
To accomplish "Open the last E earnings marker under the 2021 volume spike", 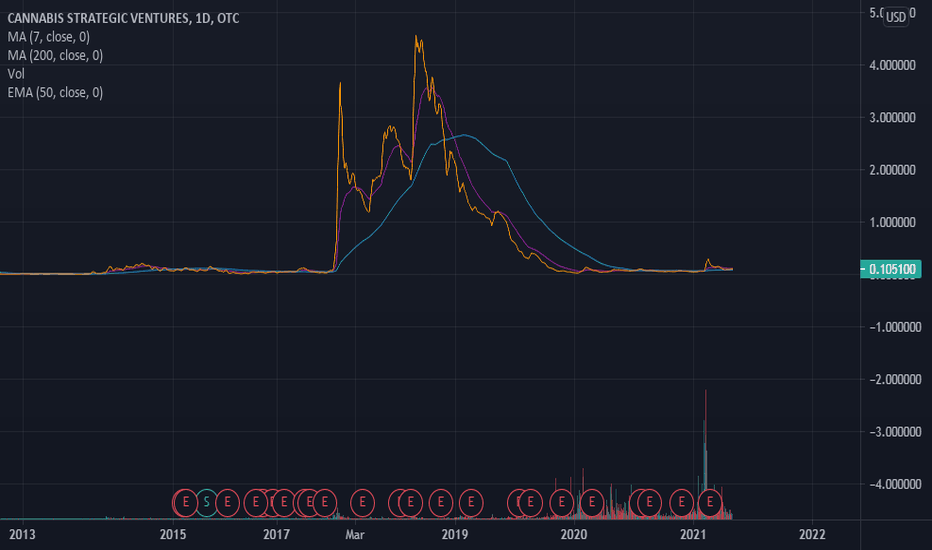I will point(710,502).
